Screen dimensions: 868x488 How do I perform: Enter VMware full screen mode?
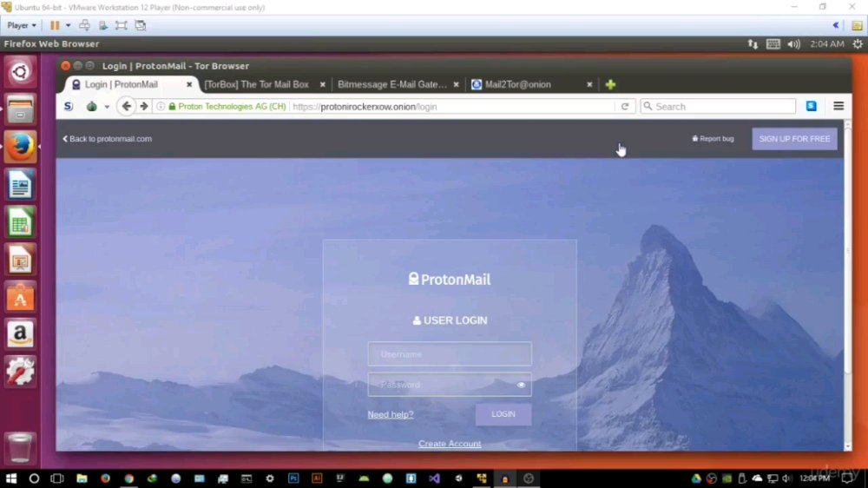pos(122,25)
